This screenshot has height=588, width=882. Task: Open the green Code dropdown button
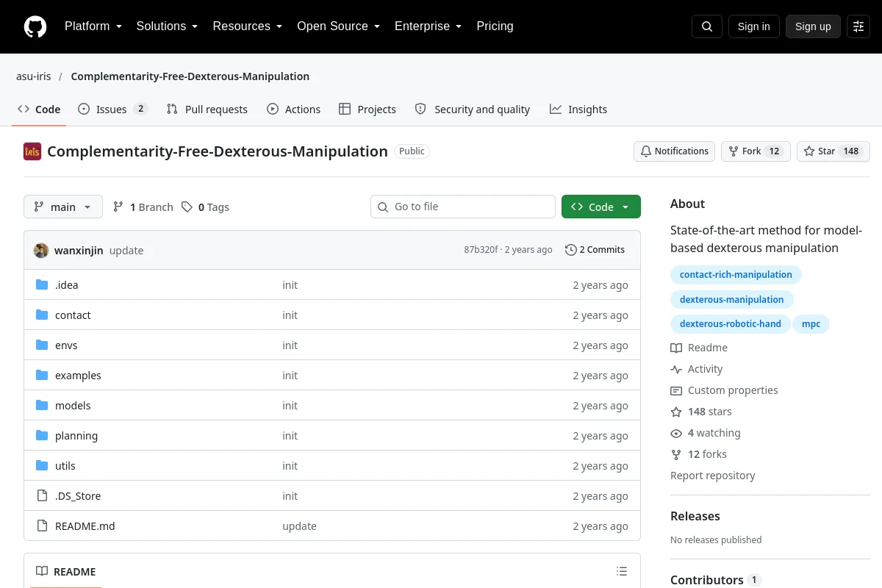coord(601,207)
